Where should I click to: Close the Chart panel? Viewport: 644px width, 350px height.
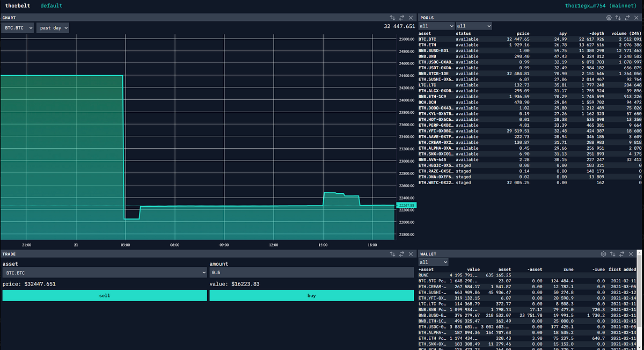411,18
